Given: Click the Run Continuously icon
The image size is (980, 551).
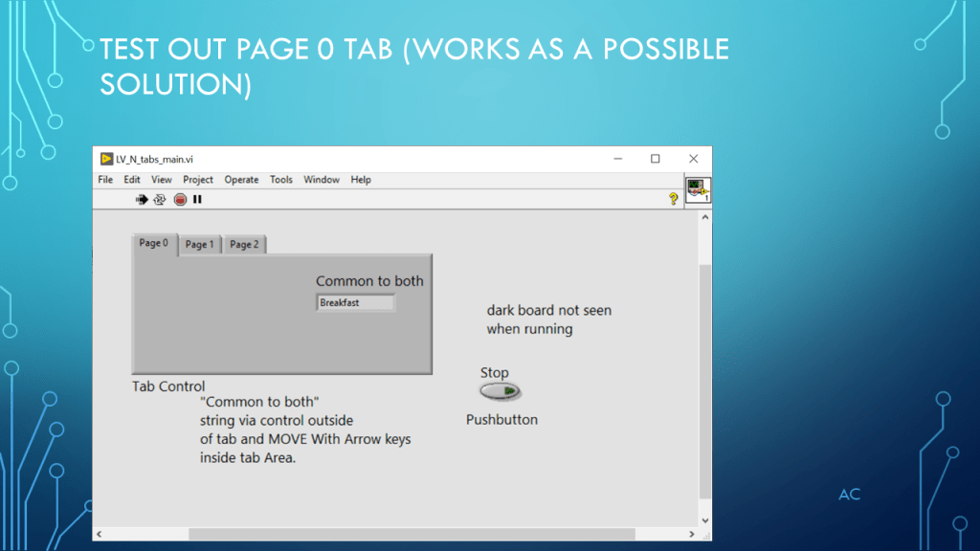Looking at the screenshot, I should tap(160, 199).
